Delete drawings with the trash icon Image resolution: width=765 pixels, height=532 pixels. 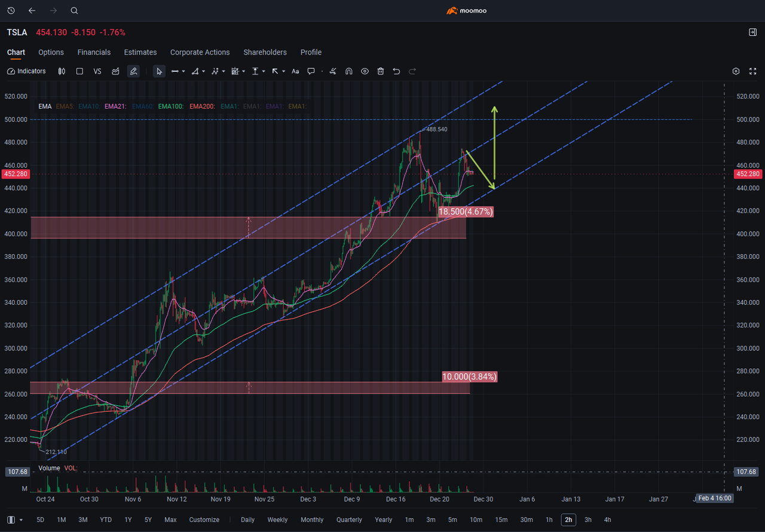tap(381, 71)
